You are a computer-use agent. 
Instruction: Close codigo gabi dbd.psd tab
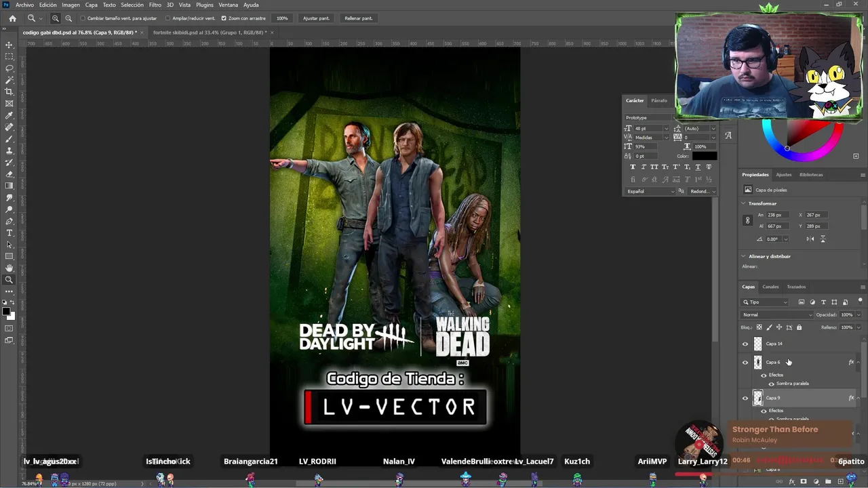[x=143, y=33]
